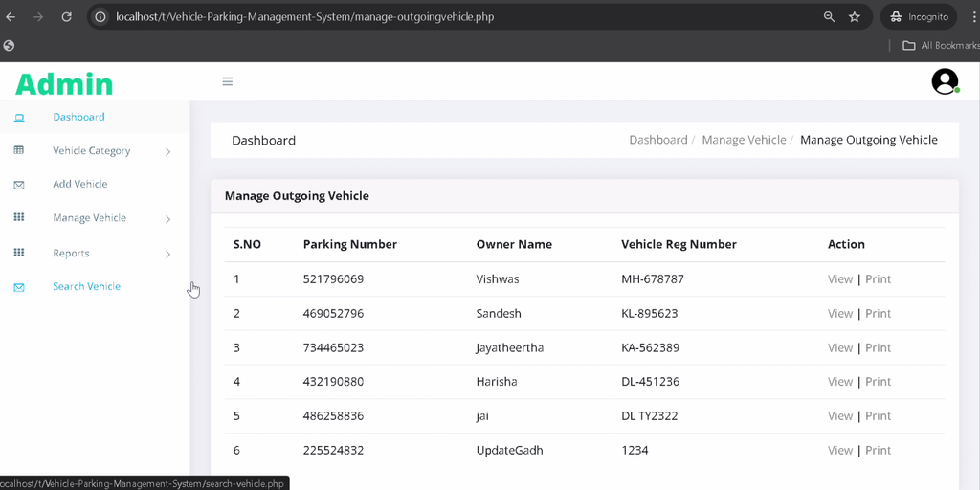Click registration number DL TY2322
This screenshot has width=980, height=490.
click(650, 415)
